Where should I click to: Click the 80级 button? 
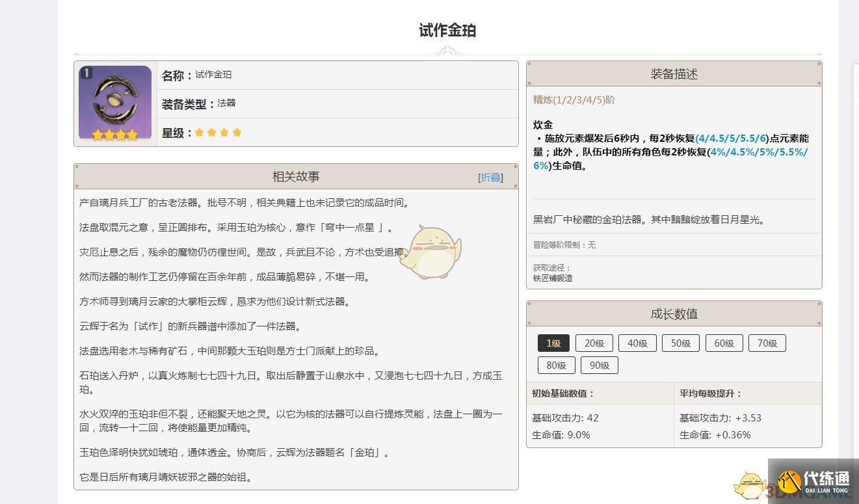coord(556,365)
